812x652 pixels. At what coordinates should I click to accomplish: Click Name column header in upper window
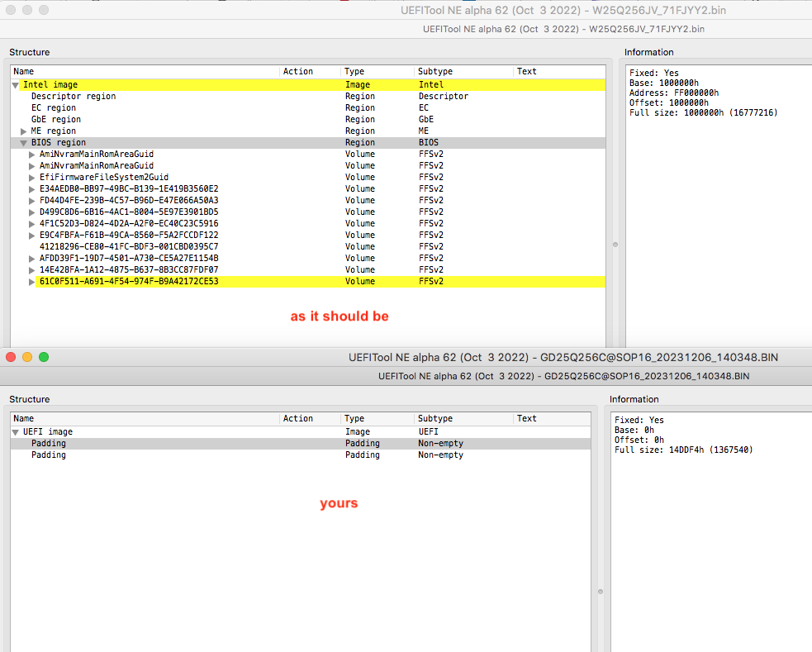click(145, 71)
